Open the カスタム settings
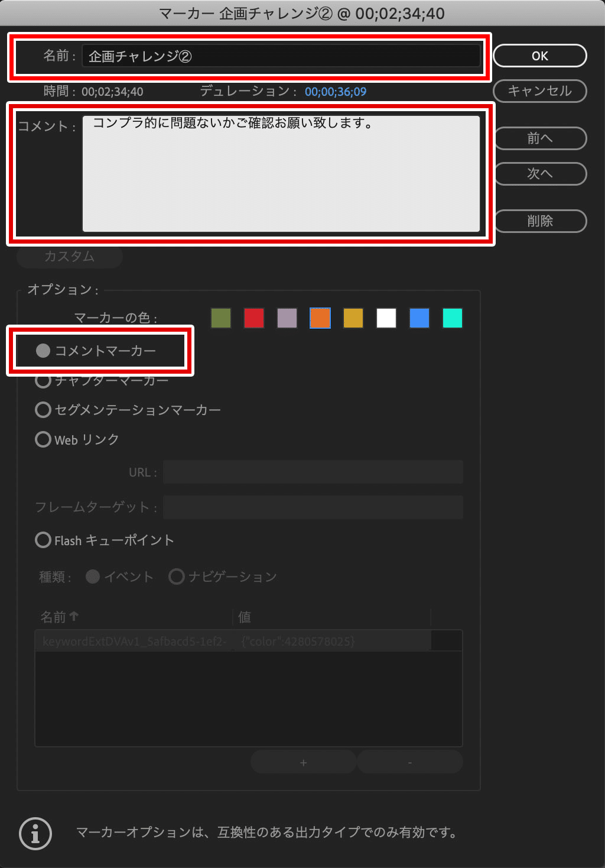The height and width of the screenshot is (868, 605). pos(69,257)
